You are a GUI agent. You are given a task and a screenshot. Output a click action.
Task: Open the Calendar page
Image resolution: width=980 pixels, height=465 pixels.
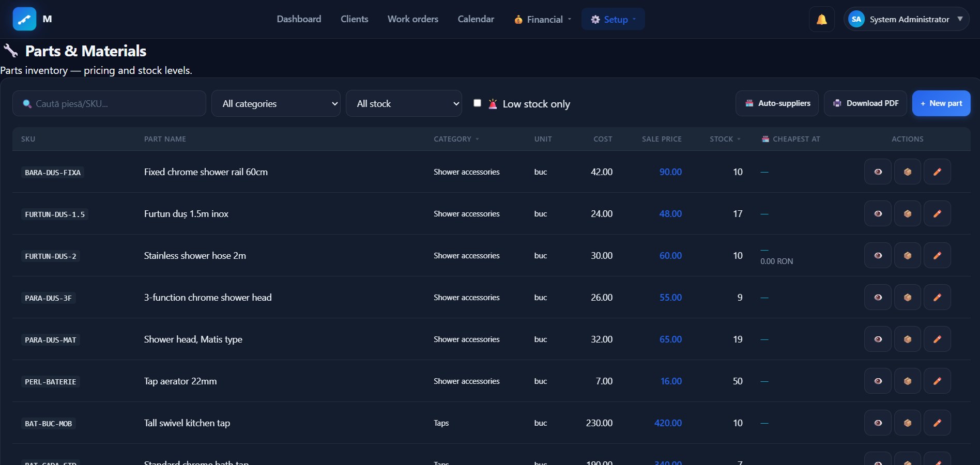tap(476, 19)
